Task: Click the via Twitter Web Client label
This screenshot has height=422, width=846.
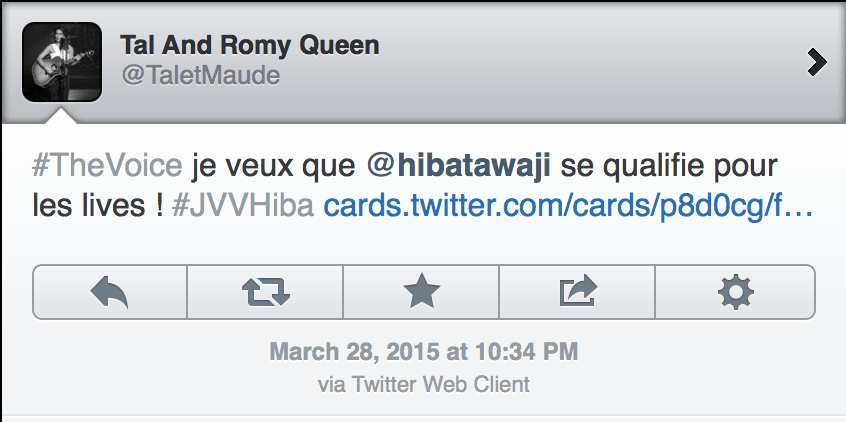Action: (x=423, y=383)
